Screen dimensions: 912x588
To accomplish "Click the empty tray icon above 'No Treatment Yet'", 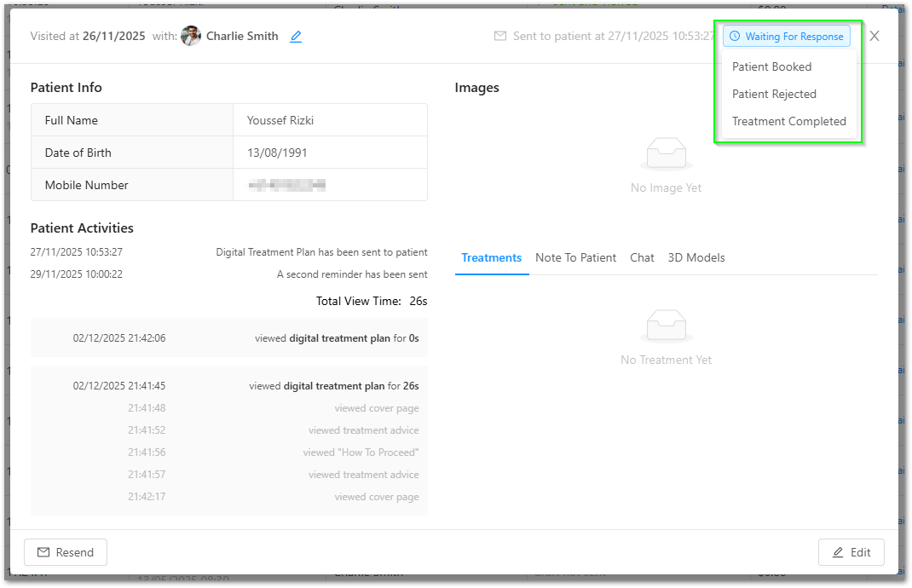I will [666, 326].
